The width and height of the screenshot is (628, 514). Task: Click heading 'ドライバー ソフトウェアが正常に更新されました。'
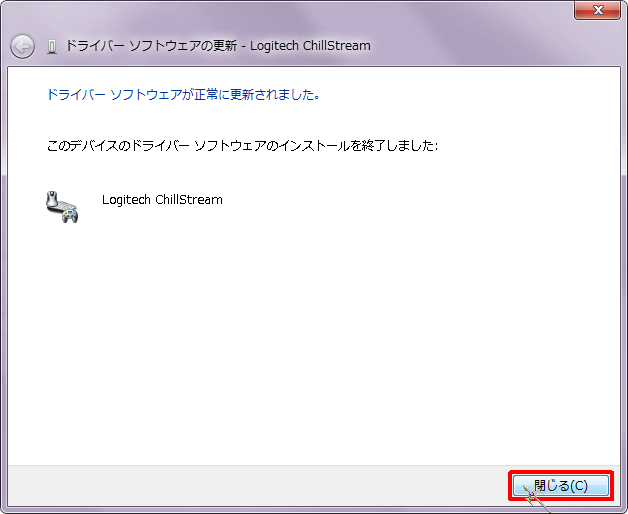click(183, 95)
